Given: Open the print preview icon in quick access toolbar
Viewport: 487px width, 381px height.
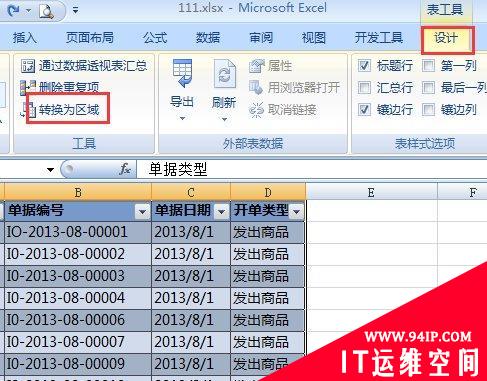Looking at the screenshot, I should (x=46, y=10).
